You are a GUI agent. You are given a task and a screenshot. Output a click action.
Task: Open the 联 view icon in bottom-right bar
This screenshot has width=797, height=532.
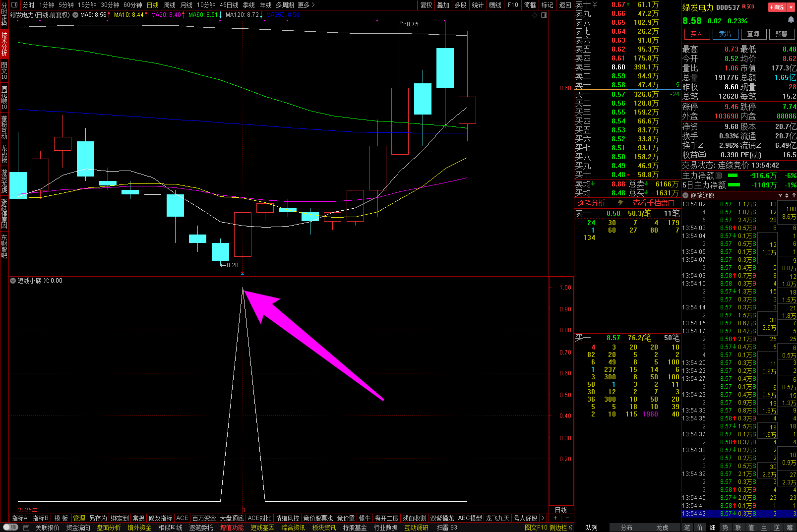click(x=738, y=528)
